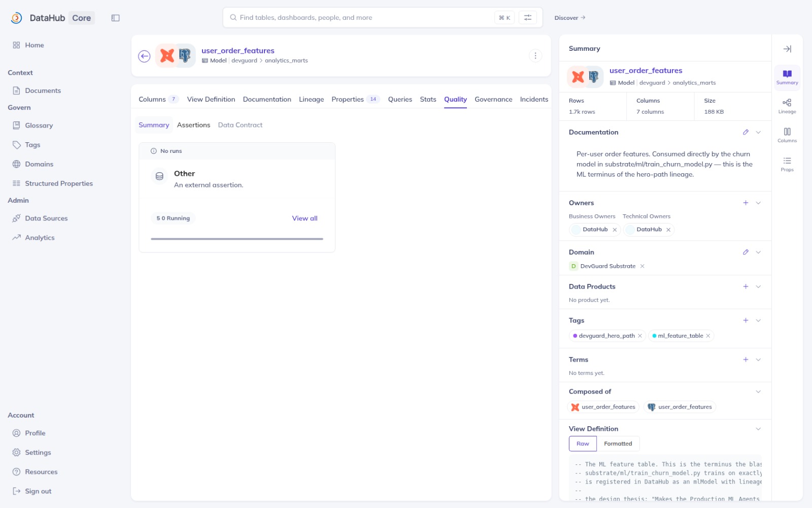Viewport: 812px width, 508px height.
Task: Open the Summary sidebar icon
Action: click(x=787, y=77)
